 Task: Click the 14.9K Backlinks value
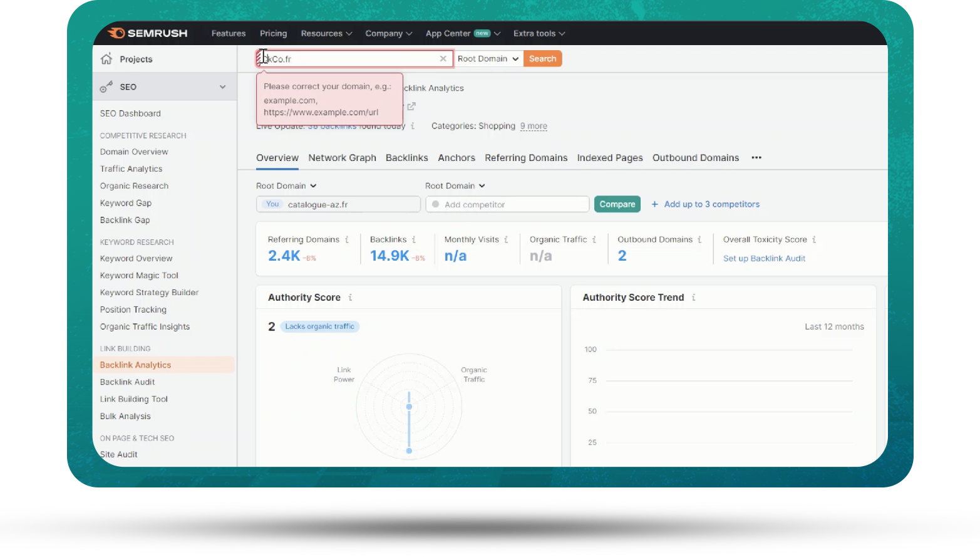point(389,256)
